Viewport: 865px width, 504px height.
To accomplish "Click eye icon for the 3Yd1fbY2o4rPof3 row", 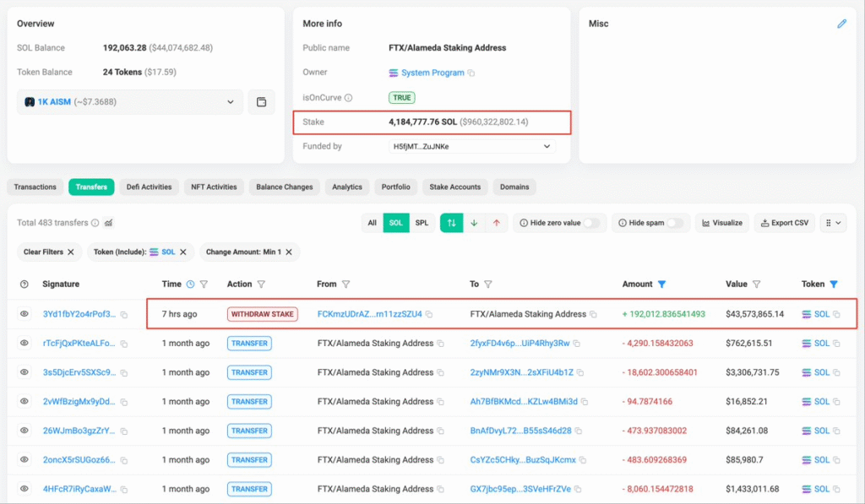I will 24,314.
